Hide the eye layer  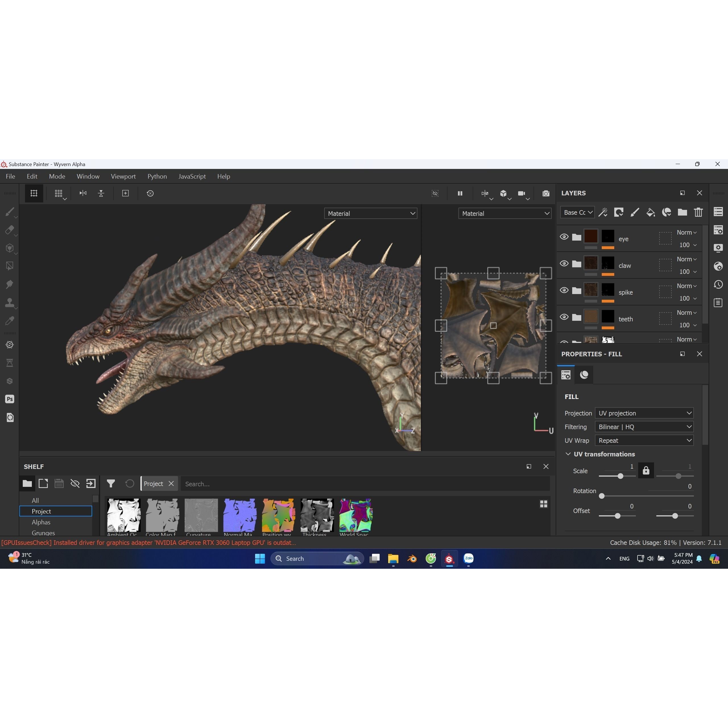pos(564,237)
